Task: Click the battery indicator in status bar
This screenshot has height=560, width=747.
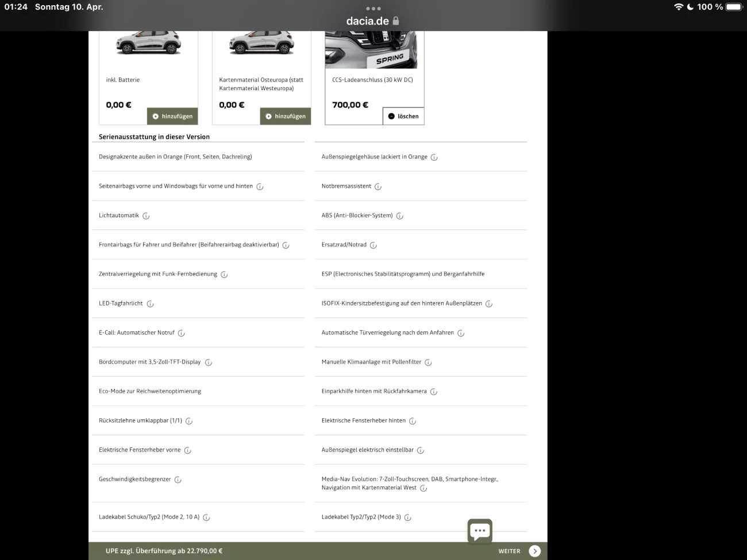Action: coord(734,7)
